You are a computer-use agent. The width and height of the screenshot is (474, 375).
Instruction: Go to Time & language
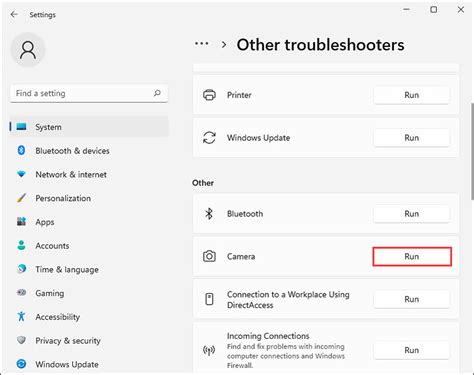89,269
